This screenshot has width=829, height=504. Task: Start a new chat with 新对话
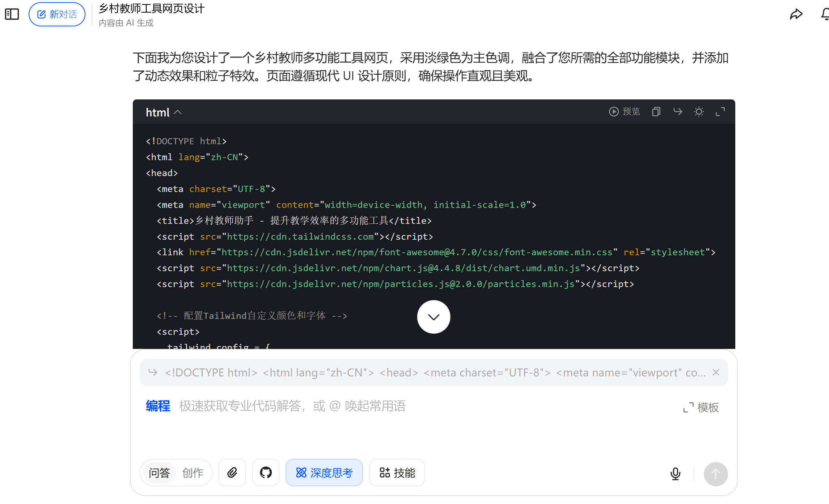click(57, 14)
